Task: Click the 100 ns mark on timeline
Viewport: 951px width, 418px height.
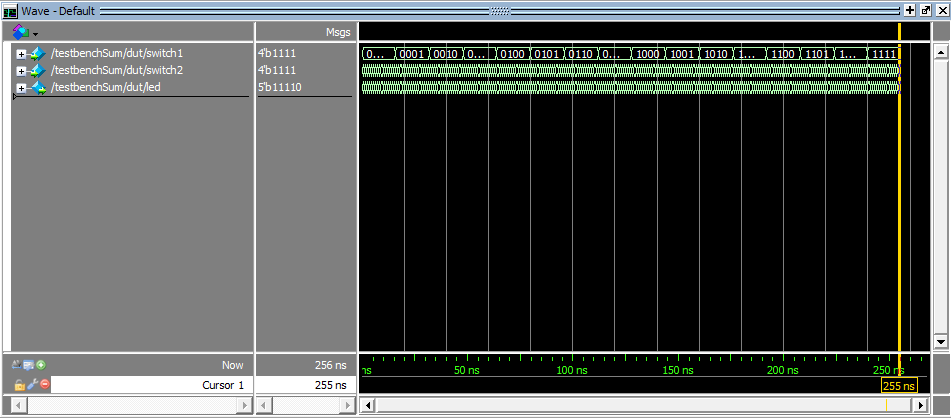Action: 571,370
